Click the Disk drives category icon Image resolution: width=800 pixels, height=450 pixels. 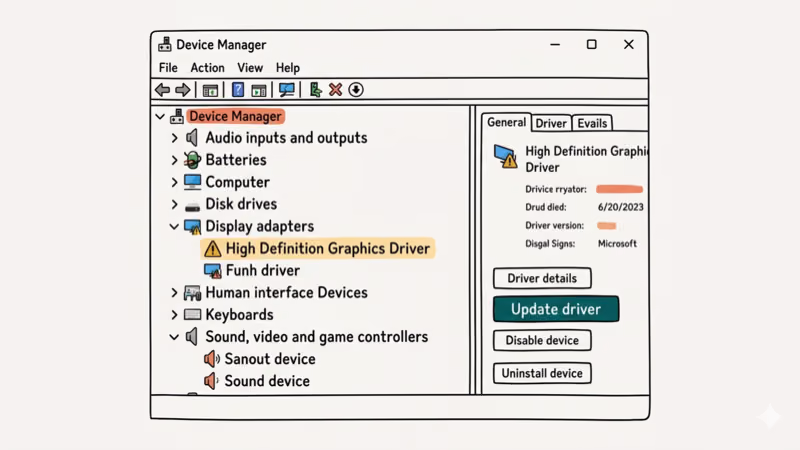[192, 206]
